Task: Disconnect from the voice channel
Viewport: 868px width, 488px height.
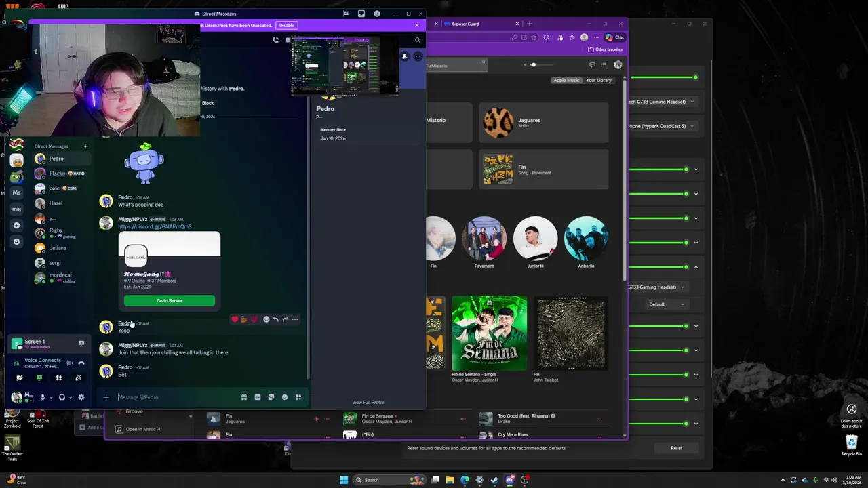Action: point(81,363)
